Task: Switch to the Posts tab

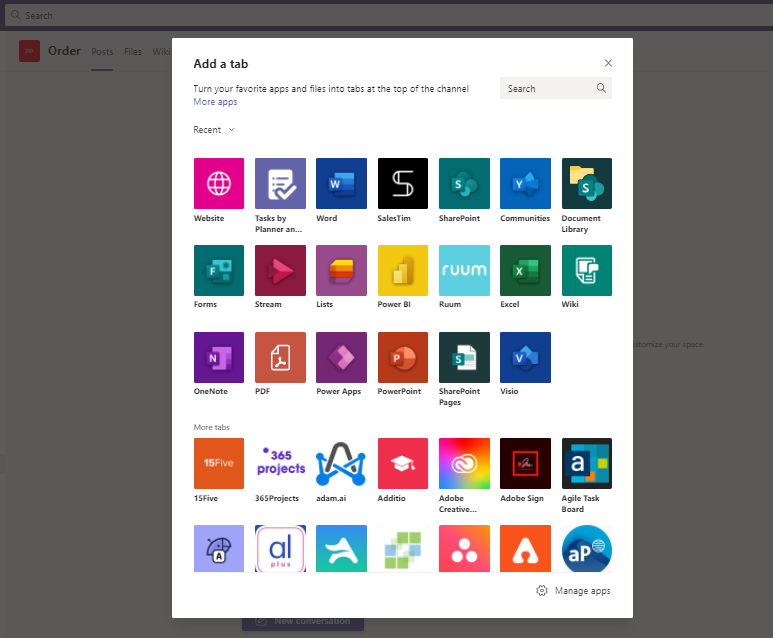Action: point(102,52)
